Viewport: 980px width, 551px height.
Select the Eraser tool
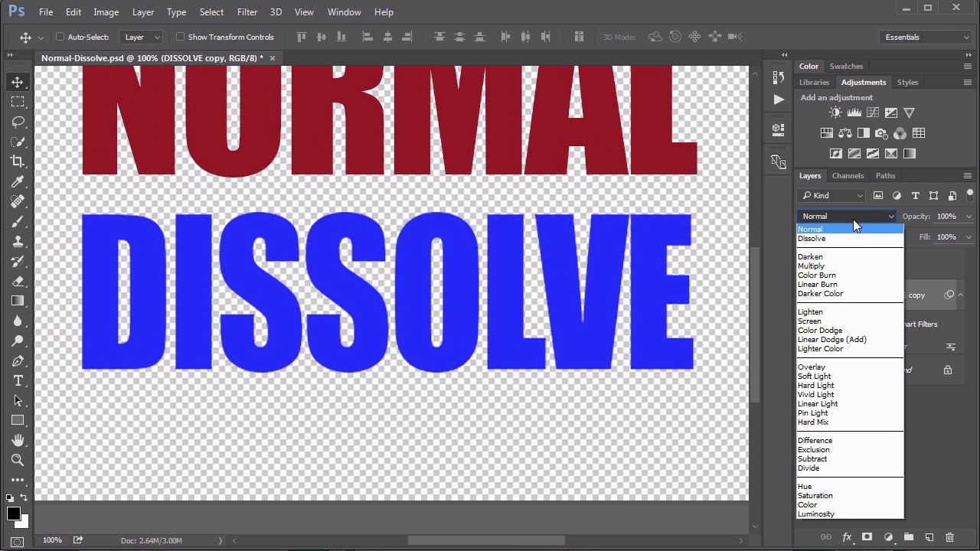[18, 281]
